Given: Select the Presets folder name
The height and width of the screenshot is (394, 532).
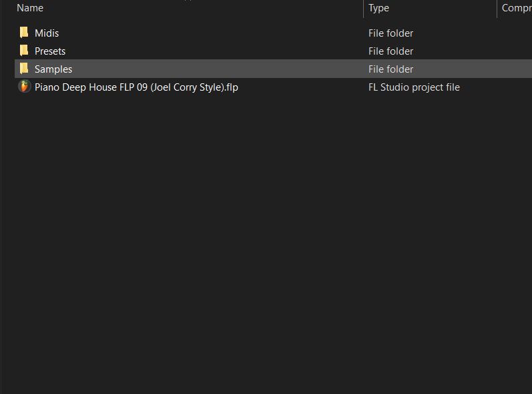Looking at the screenshot, I should tap(50, 51).
